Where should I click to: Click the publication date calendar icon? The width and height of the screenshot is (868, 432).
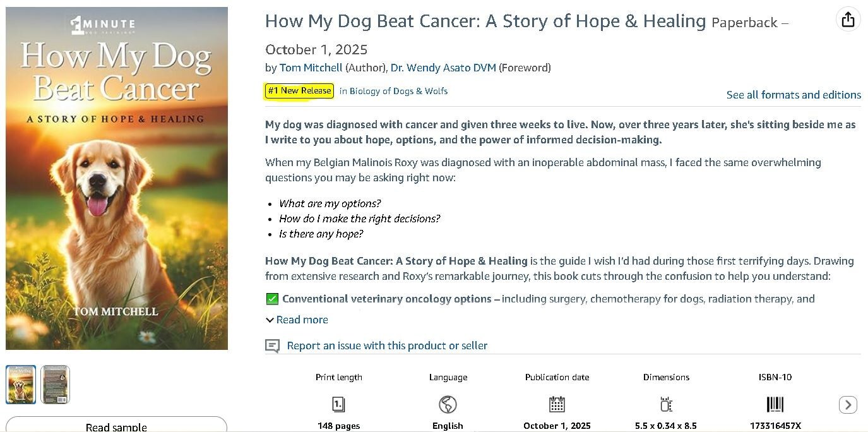557,404
